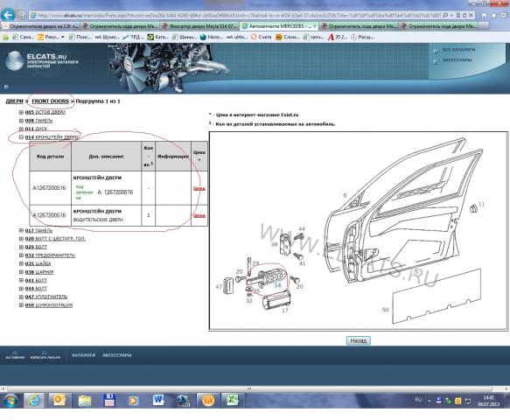
Task: Switch to the MERCEDES auto parts tab
Action: pyautogui.click(x=280, y=26)
